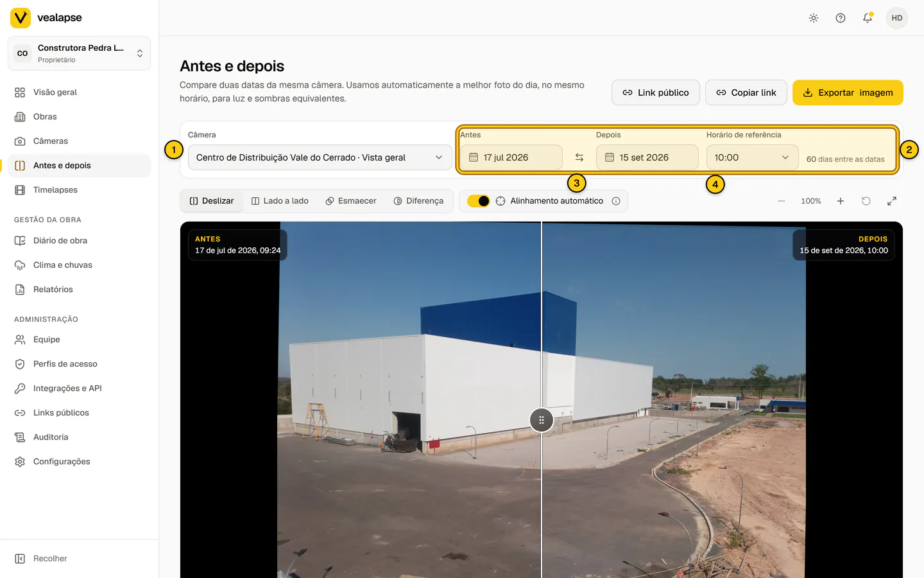Go to Timelapses in the sidebar

[79, 190]
